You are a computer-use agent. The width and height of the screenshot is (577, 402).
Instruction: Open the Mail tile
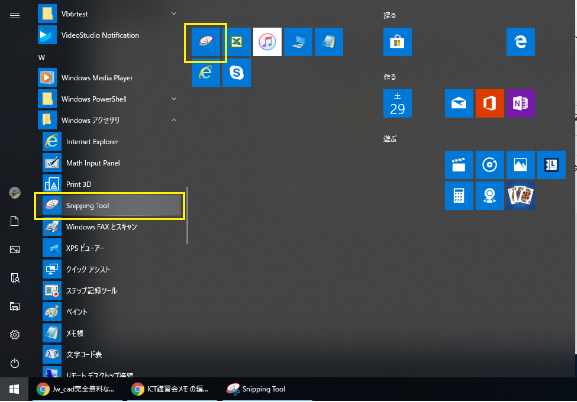click(x=459, y=103)
